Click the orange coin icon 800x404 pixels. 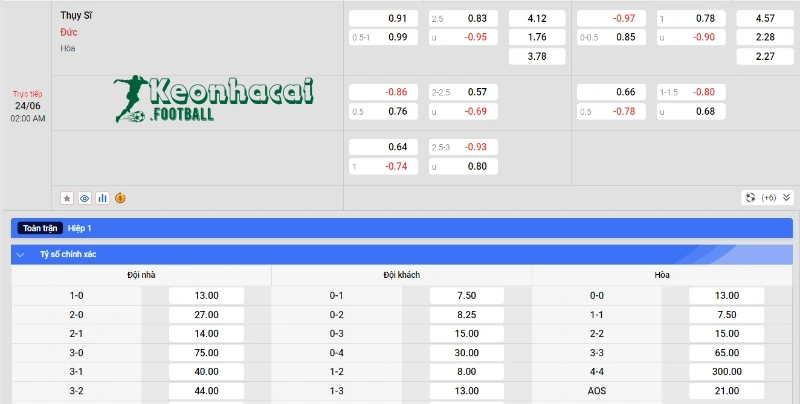[x=120, y=198]
